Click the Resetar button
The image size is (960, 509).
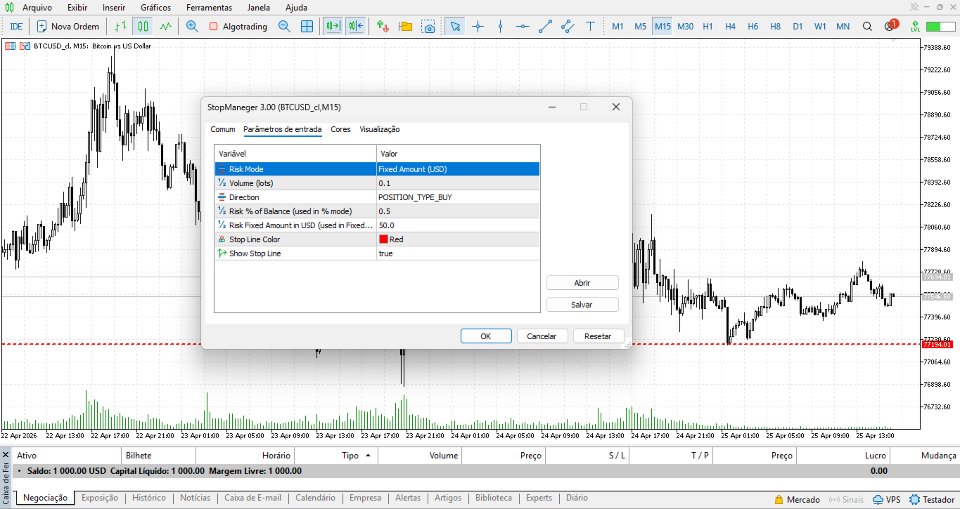coord(598,336)
